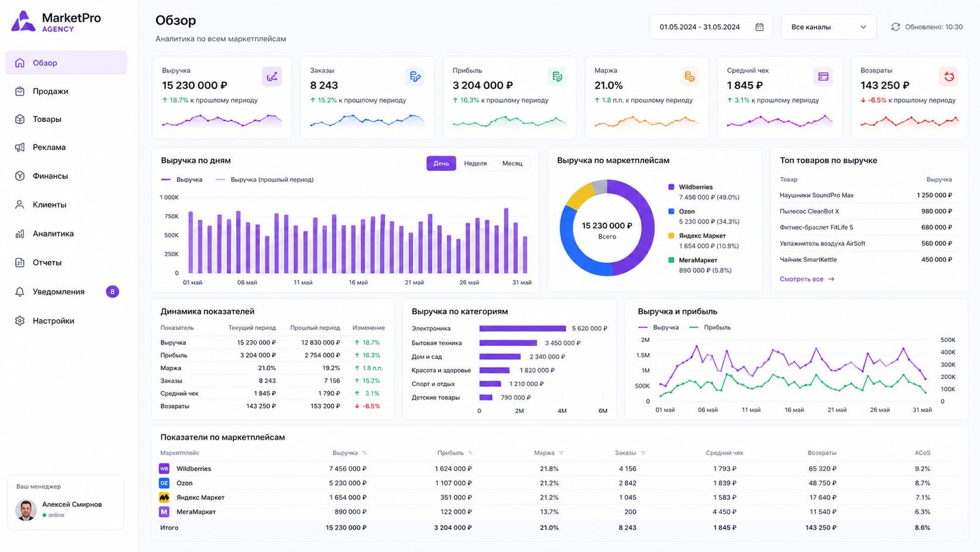Click the Wildberries purple legend swatch

click(671, 187)
